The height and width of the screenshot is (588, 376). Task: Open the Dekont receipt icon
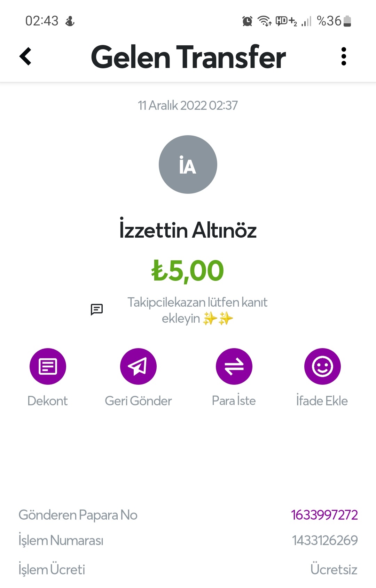(x=48, y=366)
